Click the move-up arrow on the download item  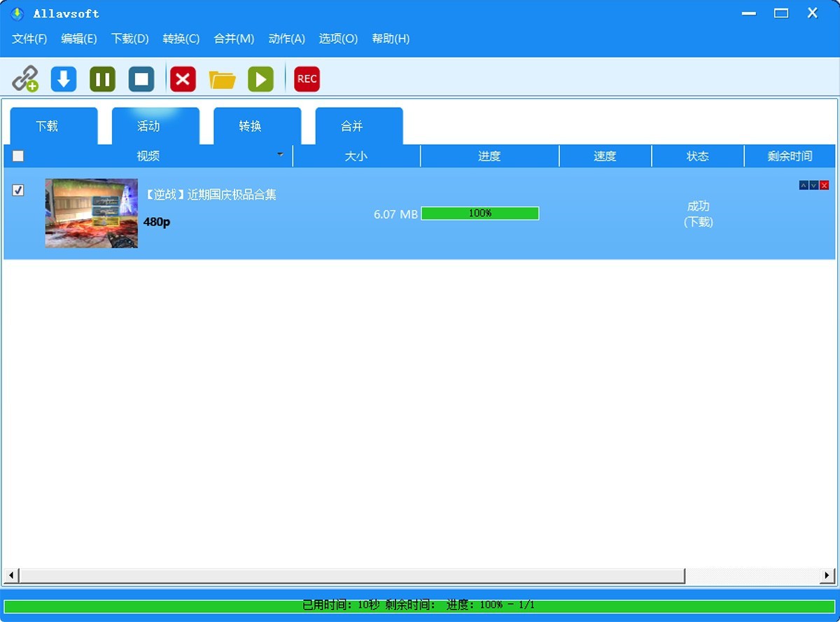[803, 185]
